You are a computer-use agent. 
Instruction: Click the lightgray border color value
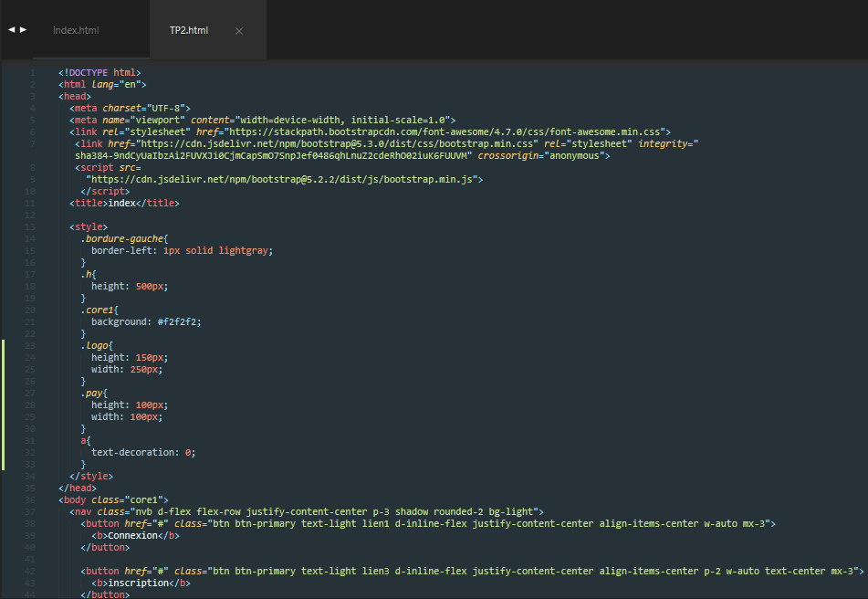click(x=242, y=250)
